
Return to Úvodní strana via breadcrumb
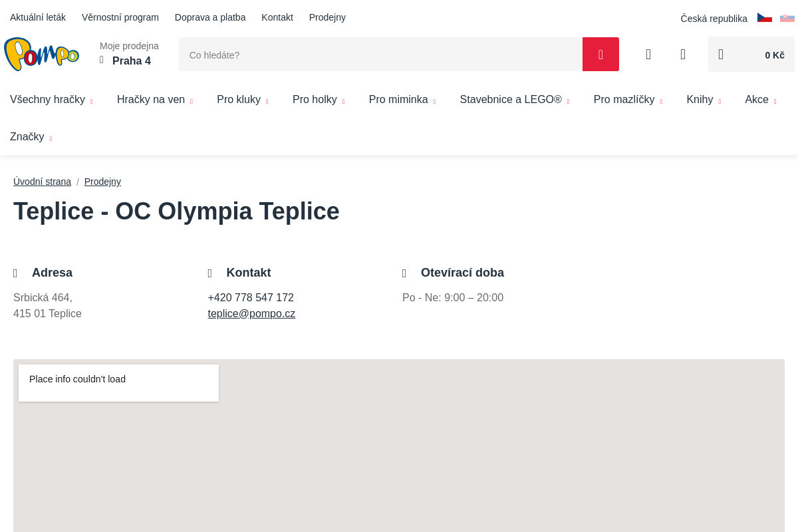point(42,182)
